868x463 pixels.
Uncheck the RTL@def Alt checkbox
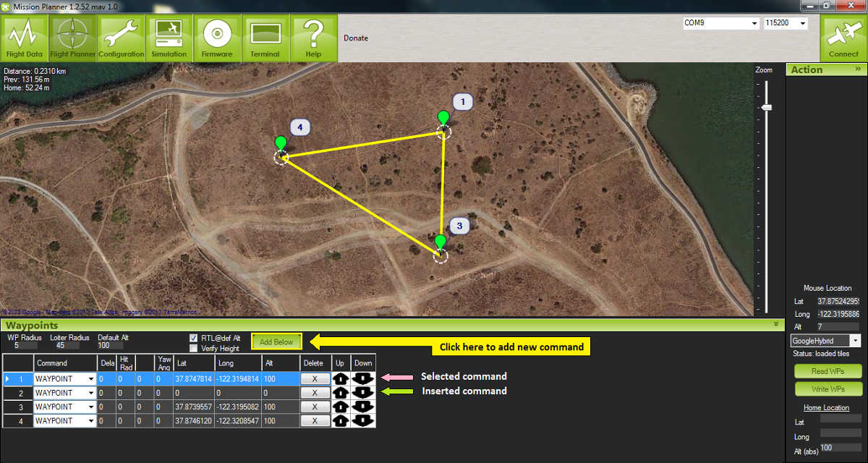193,338
